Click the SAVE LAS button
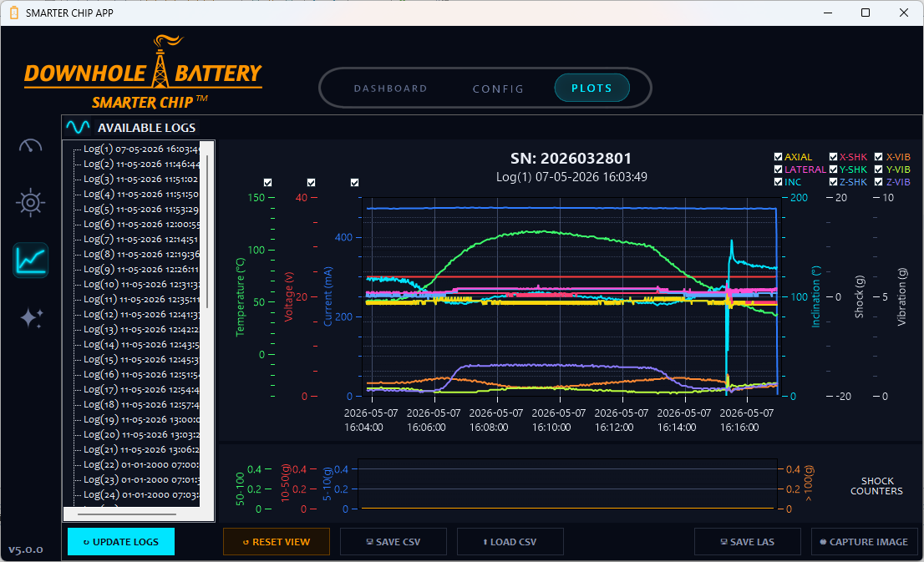Screen dimensions: 924x562 point(747,542)
